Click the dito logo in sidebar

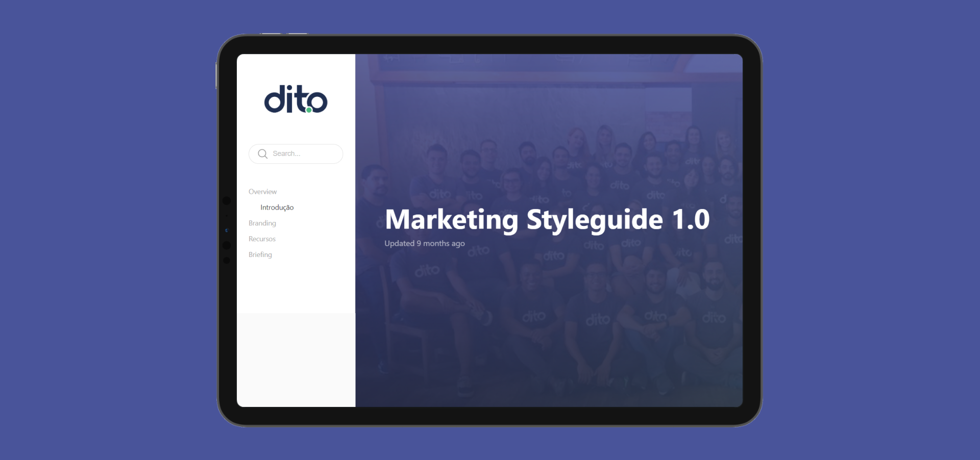pos(296,99)
